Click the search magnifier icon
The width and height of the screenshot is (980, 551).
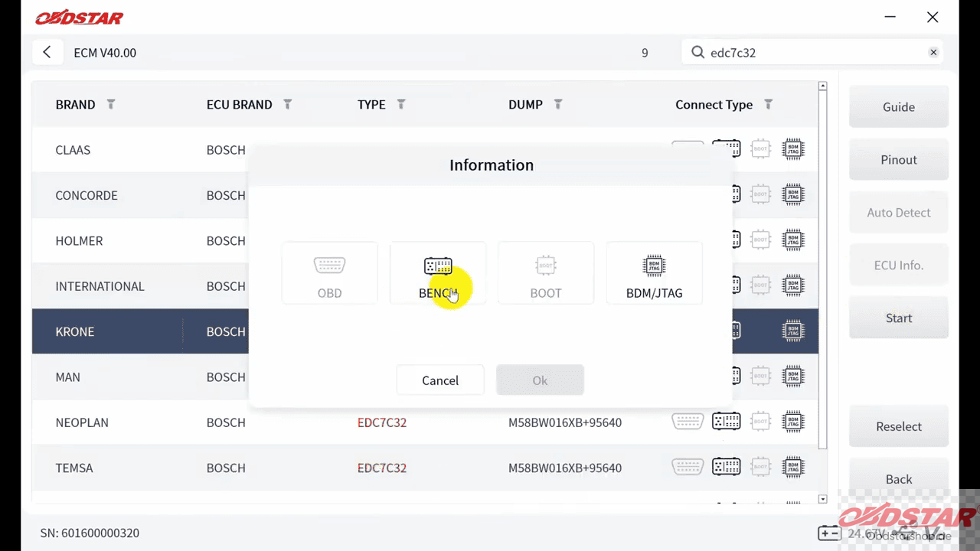(697, 52)
